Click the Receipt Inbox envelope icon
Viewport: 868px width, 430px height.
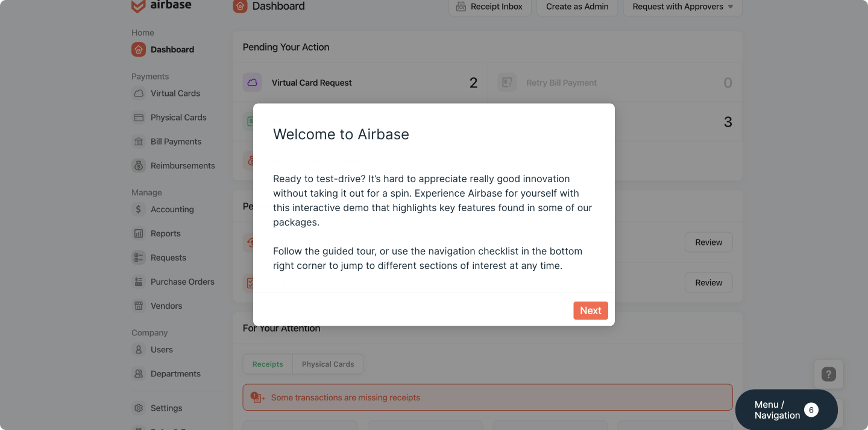click(461, 7)
